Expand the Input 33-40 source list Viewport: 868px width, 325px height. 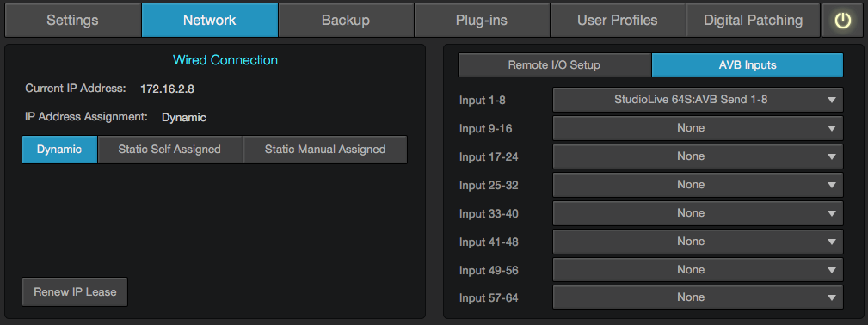[x=698, y=213]
